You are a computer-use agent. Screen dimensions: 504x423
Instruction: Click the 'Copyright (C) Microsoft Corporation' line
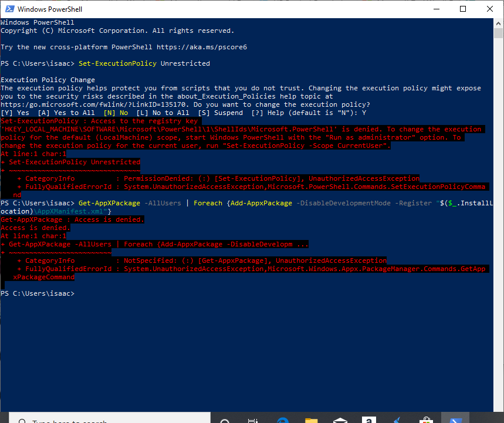click(117, 31)
